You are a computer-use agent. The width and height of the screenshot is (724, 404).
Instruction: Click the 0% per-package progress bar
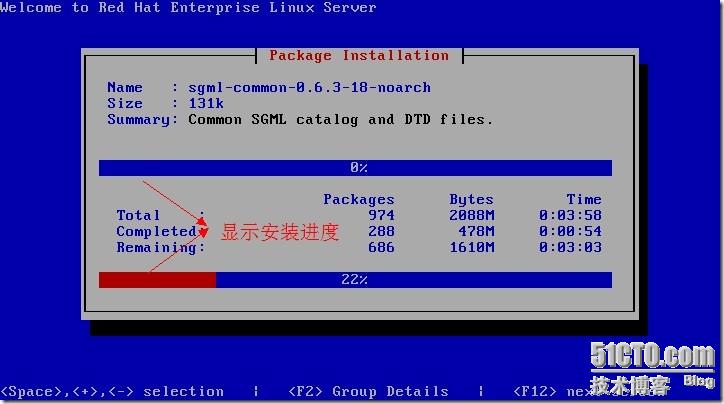(355, 168)
